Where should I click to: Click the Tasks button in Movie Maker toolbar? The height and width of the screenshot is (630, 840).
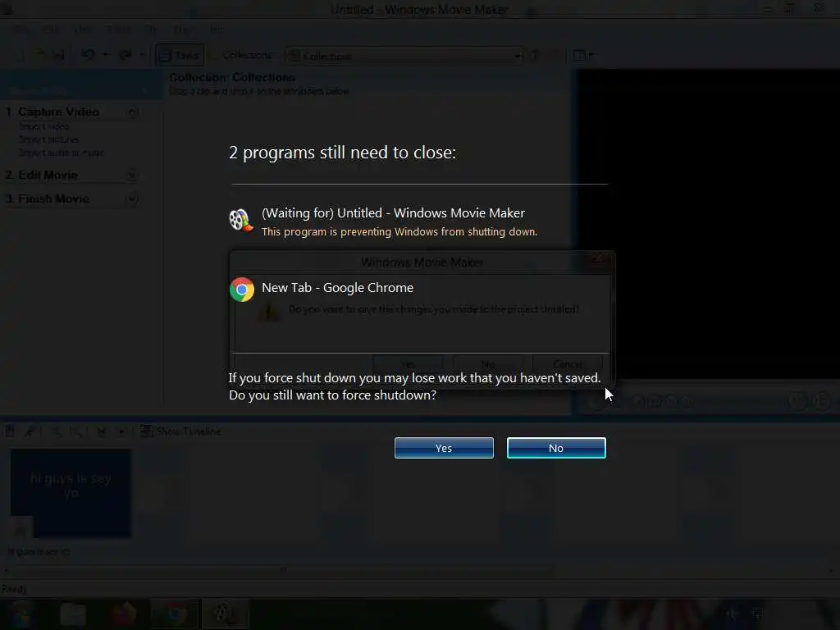(180, 55)
